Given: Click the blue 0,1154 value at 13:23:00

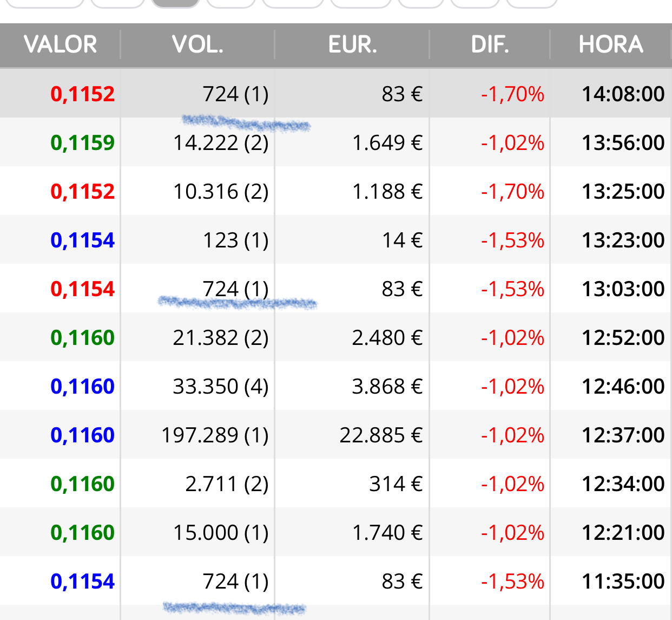Looking at the screenshot, I should [x=82, y=240].
